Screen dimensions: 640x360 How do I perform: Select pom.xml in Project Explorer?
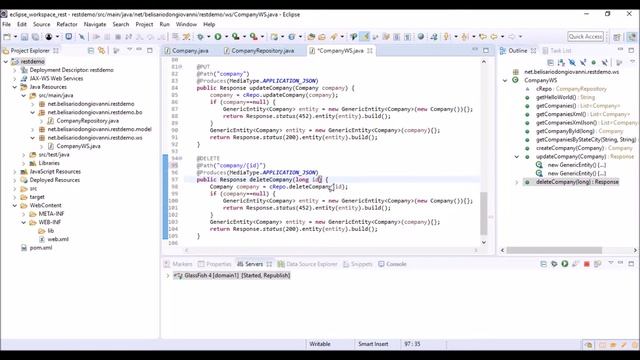[41, 248]
